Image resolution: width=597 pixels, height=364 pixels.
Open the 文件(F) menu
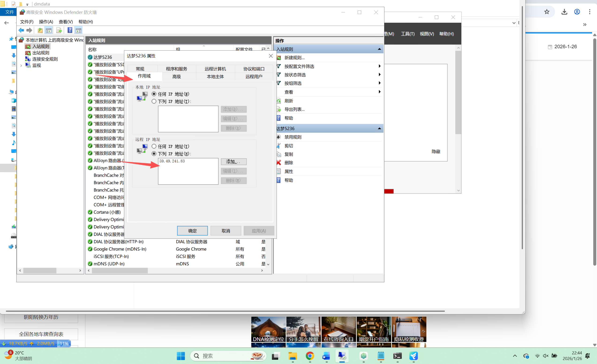tap(27, 22)
